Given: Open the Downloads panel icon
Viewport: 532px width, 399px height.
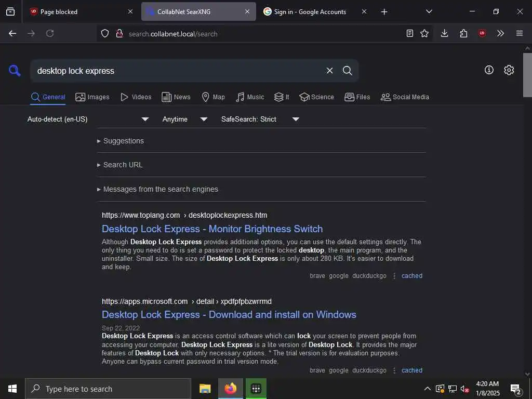Looking at the screenshot, I should (445, 33).
